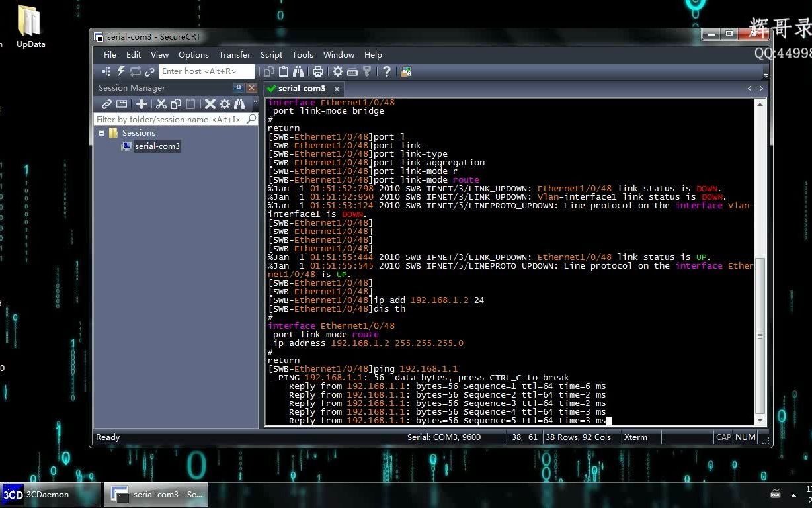Click the Quick Connect lightning icon
This screenshot has width=812, height=508.
coord(121,71)
